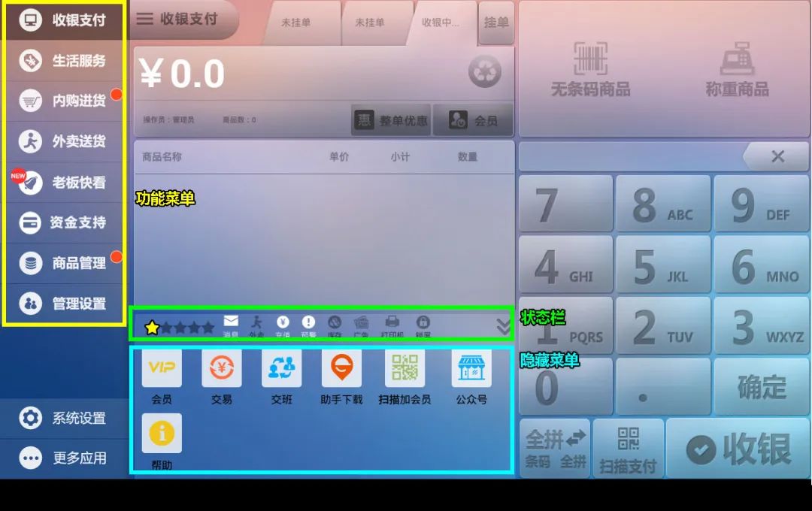Collapse hidden menu with double chevron

(503, 327)
